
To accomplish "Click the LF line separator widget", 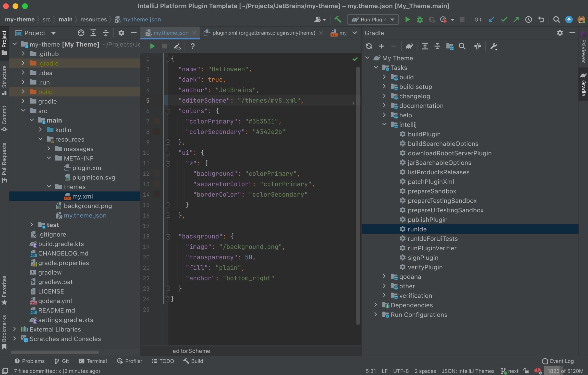I will (384, 371).
